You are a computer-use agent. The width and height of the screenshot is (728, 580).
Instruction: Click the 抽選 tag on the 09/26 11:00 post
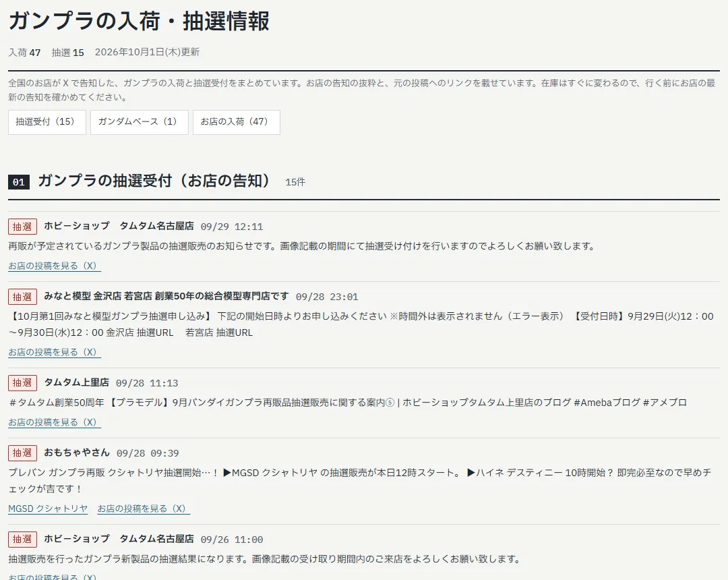pos(22,539)
